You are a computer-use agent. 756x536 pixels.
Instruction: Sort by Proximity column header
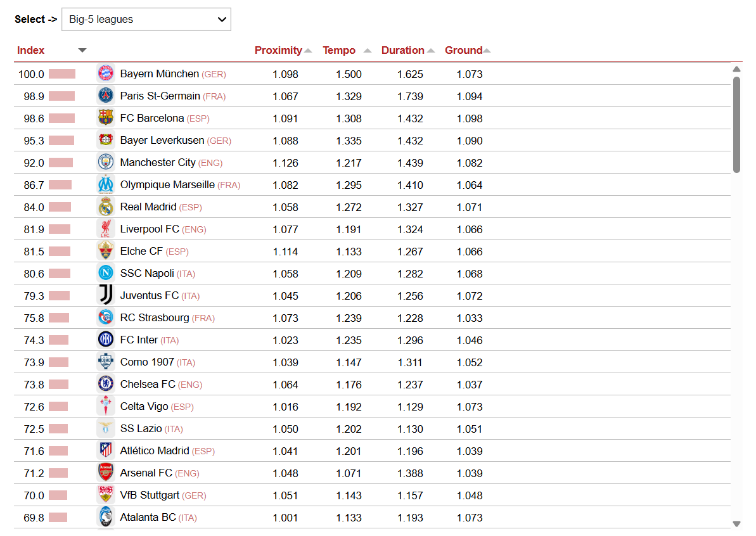tap(278, 50)
